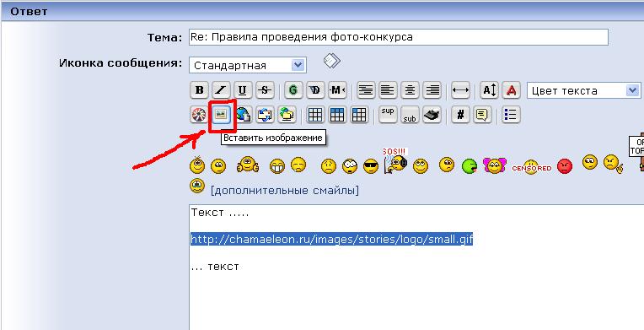
Task: Insert the CENSORED smiley
Action: tap(531, 167)
